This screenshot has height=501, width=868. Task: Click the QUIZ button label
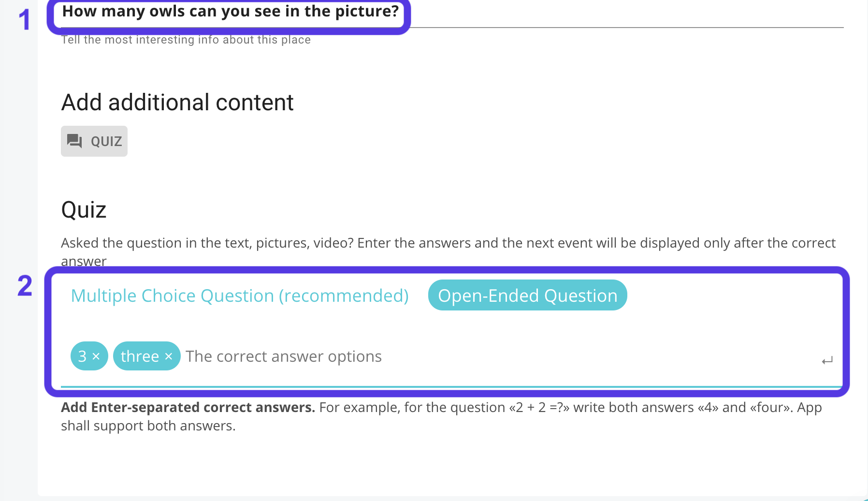point(106,141)
